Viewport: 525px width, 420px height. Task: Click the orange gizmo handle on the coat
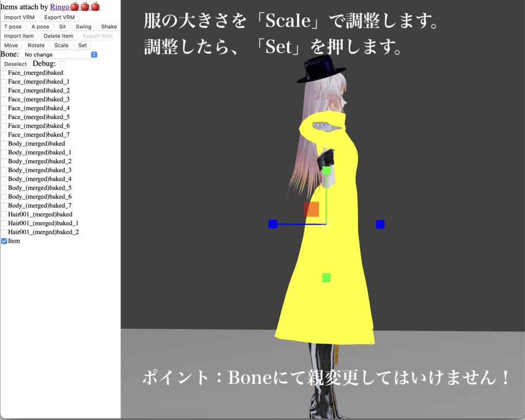tap(312, 209)
